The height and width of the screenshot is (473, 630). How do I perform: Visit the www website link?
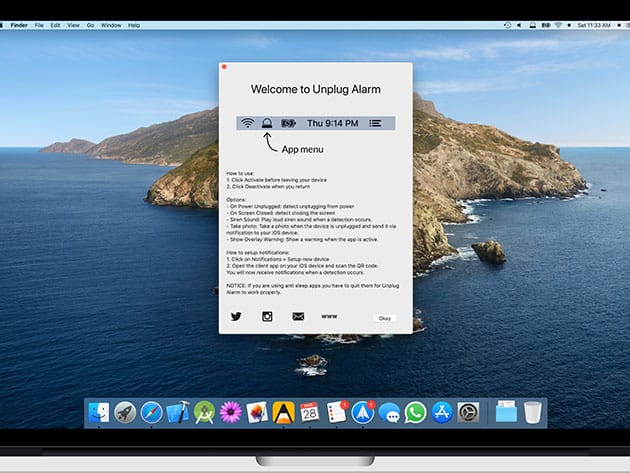click(x=329, y=316)
